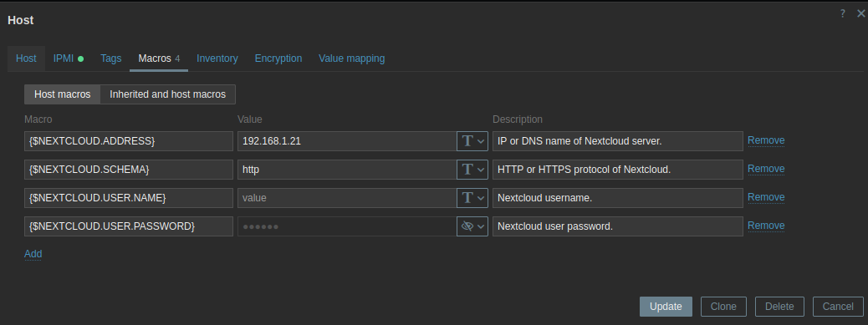Close the Host dialog with X

point(860,13)
